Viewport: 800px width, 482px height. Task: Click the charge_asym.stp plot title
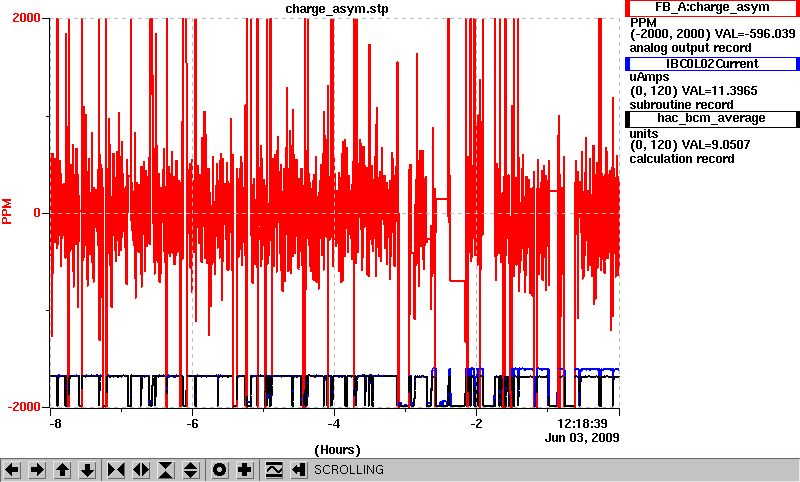click(337, 9)
